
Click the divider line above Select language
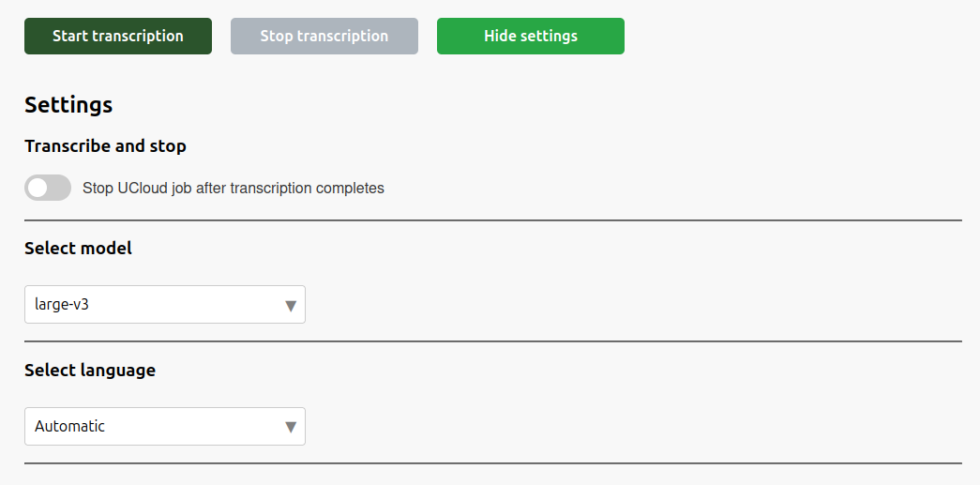point(493,341)
